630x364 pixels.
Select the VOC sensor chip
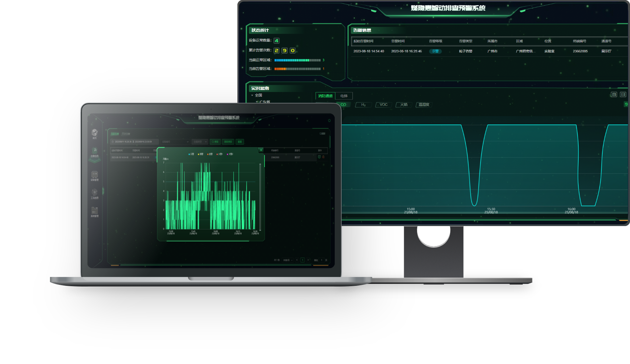383,105
